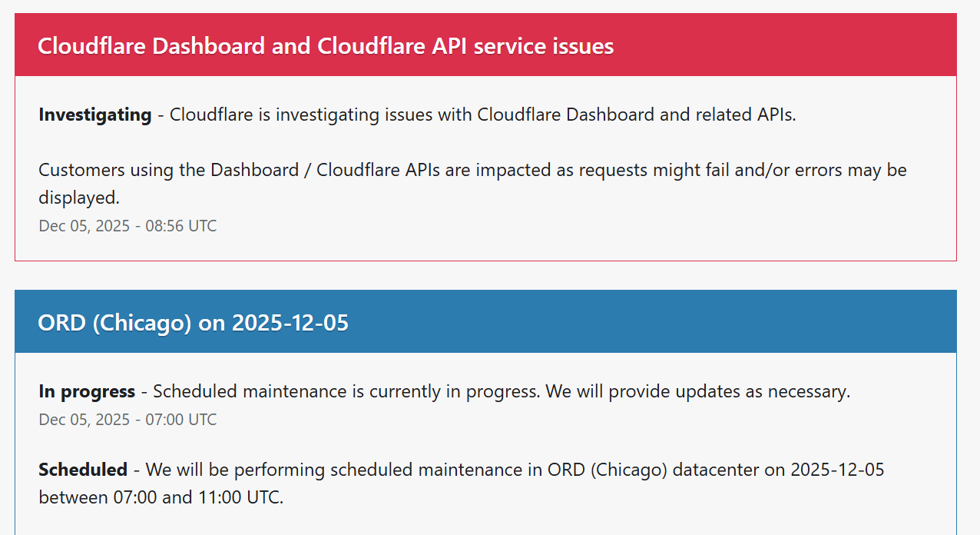Screen dimensions: 980x535
Task: Open the Cloudflare Dashboard and API service issues incident title
Action: click(326, 46)
